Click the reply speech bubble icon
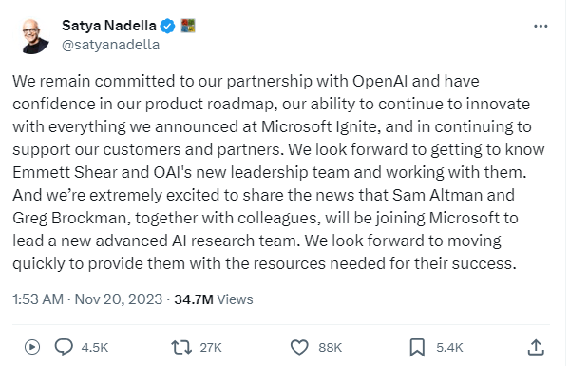The image size is (588, 366). click(x=64, y=347)
